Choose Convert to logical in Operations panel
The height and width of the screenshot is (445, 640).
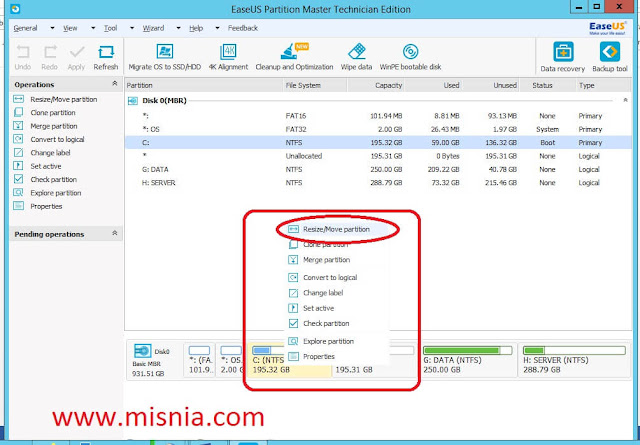point(49,139)
